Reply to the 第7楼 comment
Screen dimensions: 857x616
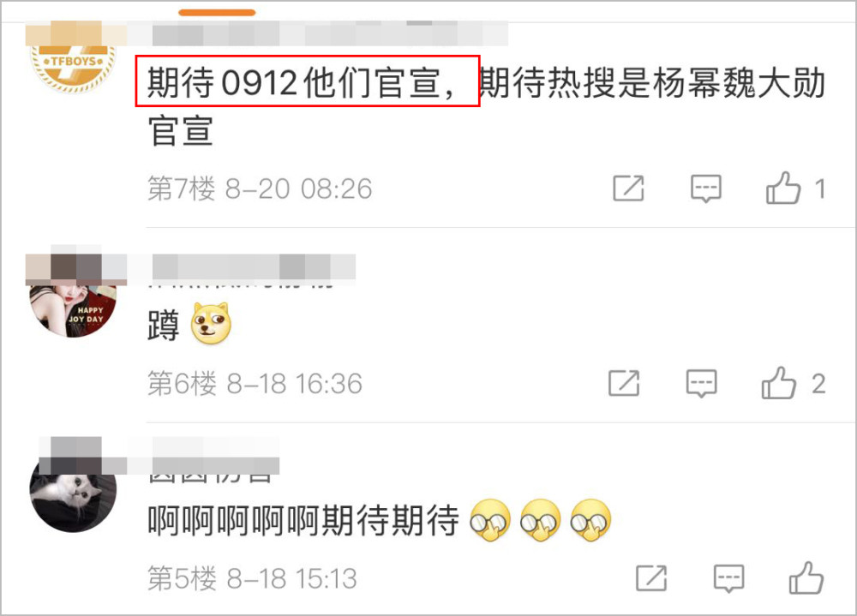click(x=705, y=188)
